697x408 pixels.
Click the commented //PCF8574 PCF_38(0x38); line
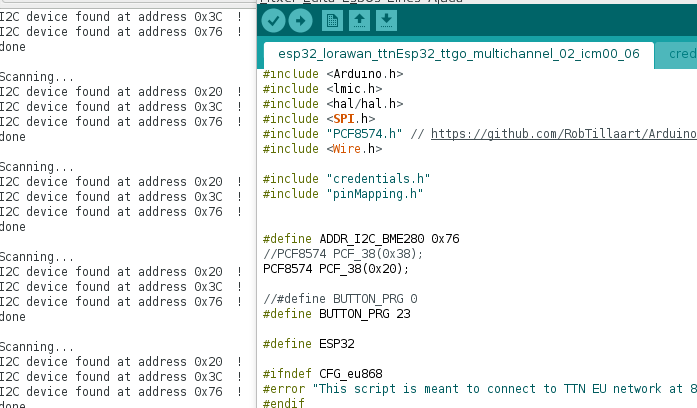tap(343, 254)
